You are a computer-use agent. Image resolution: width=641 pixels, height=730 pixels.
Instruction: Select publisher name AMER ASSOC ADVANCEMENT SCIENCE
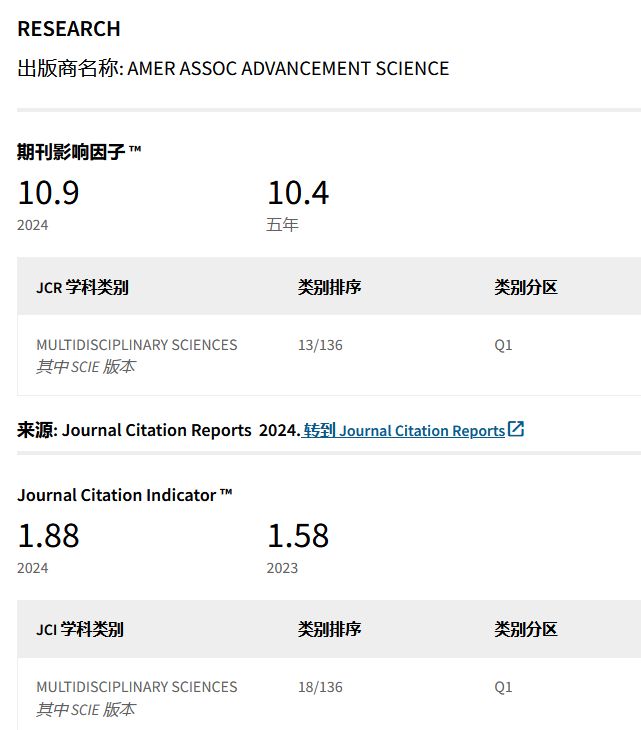tap(288, 69)
